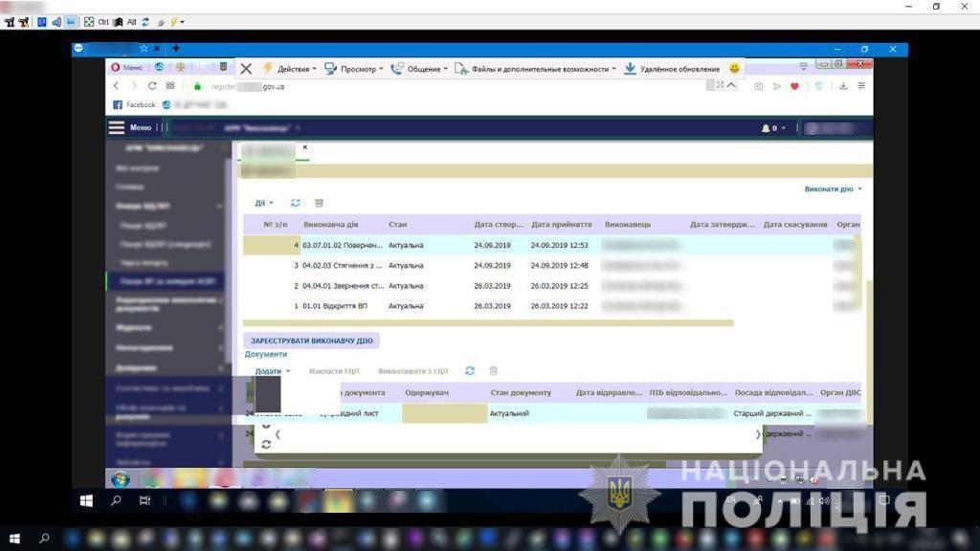This screenshot has height=551, width=980.
Task: Sort by Одержувач column header
Action: click(x=427, y=393)
